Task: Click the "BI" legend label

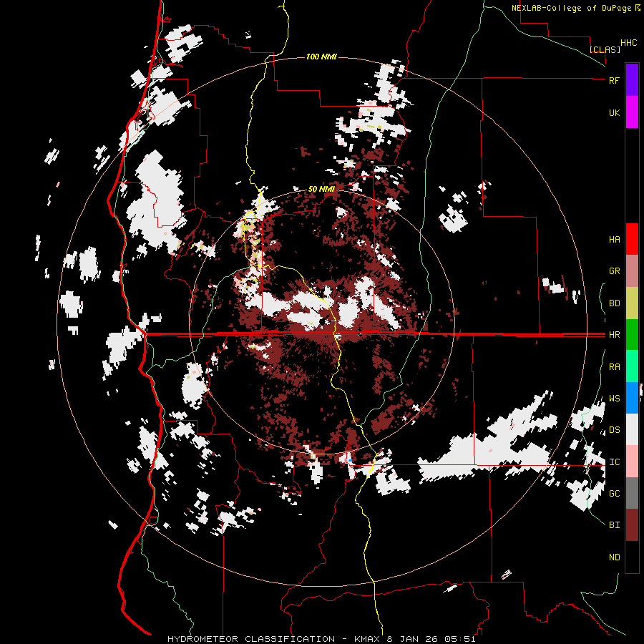Action: [614, 525]
